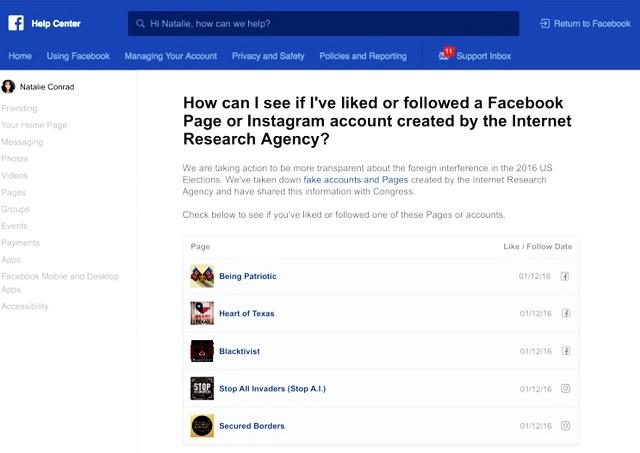
Task: Open the Being Patriotic page link
Action: tap(248, 276)
